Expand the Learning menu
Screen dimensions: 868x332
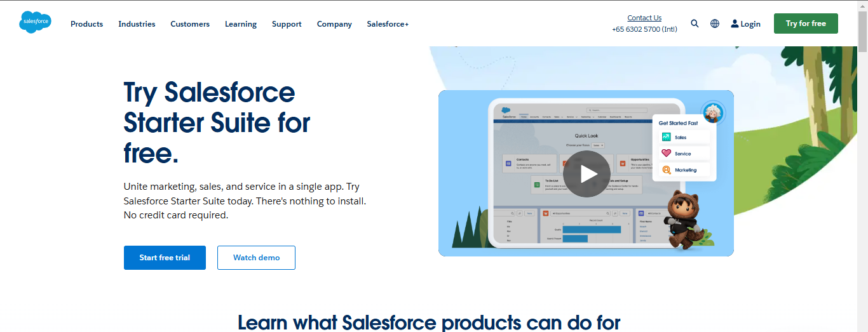coord(241,24)
